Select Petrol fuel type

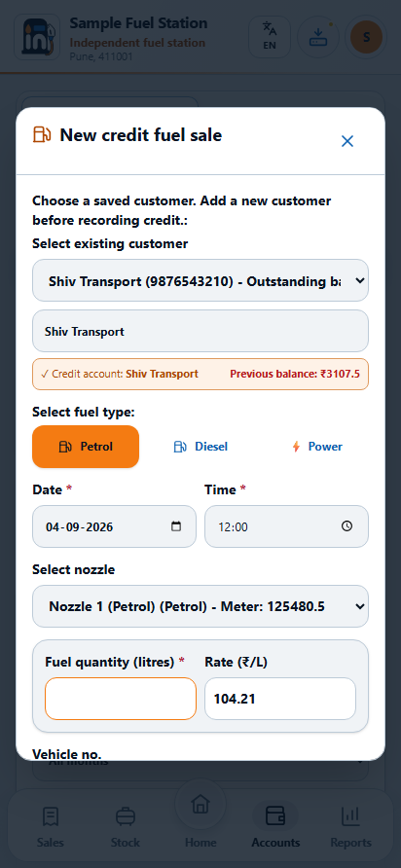[86, 447]
